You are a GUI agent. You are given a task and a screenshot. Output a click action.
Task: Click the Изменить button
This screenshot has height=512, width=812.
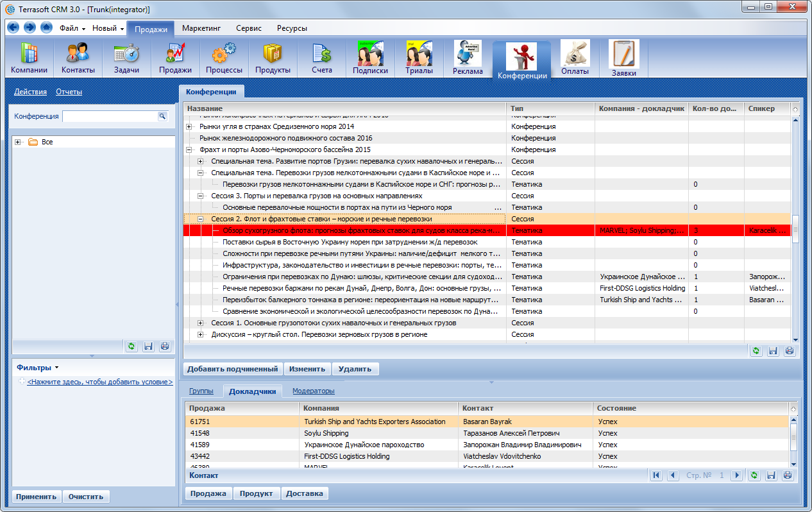pyautogui.click(x=308, y=369)
